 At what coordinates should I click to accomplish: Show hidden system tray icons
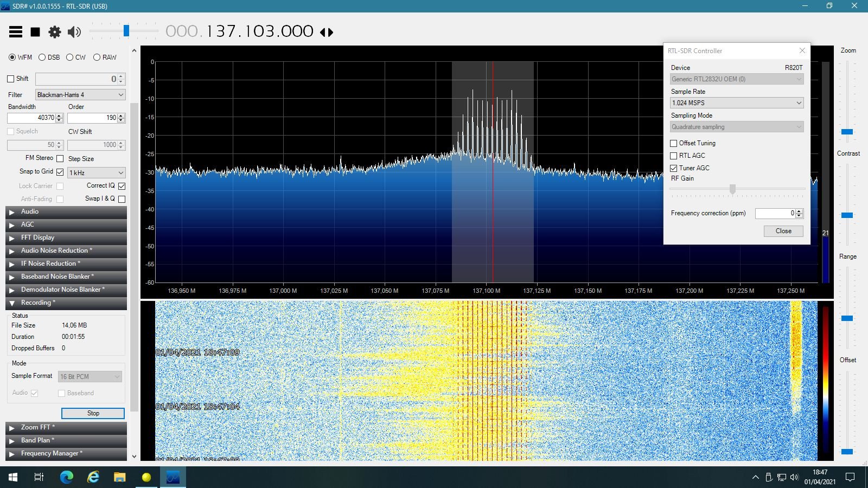coord(755,477)
